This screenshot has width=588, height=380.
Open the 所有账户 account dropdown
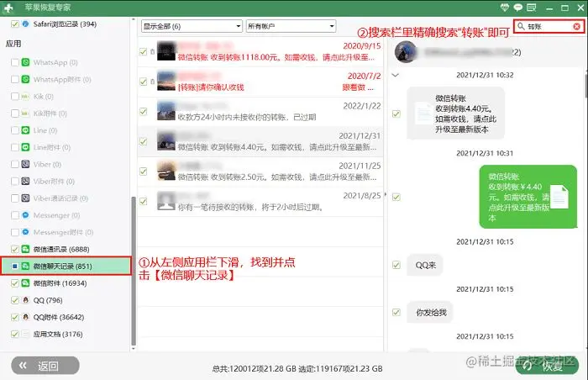[291, 26]
